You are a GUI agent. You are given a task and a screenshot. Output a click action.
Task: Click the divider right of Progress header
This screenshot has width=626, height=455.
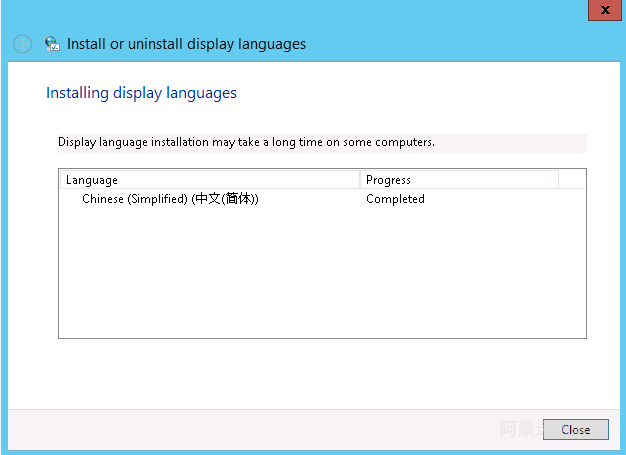click(x=558, y=180)
